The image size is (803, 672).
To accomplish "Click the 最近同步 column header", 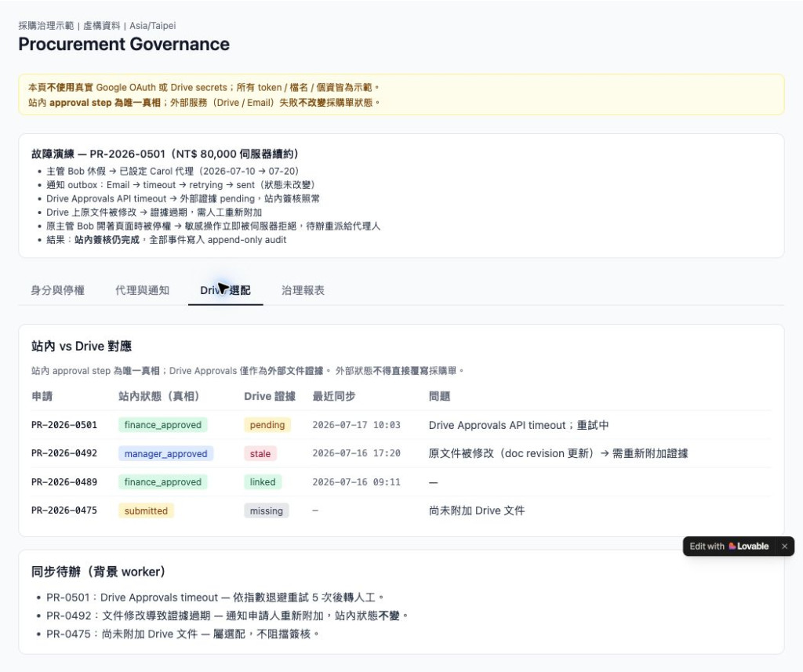I will coord(334,396).
